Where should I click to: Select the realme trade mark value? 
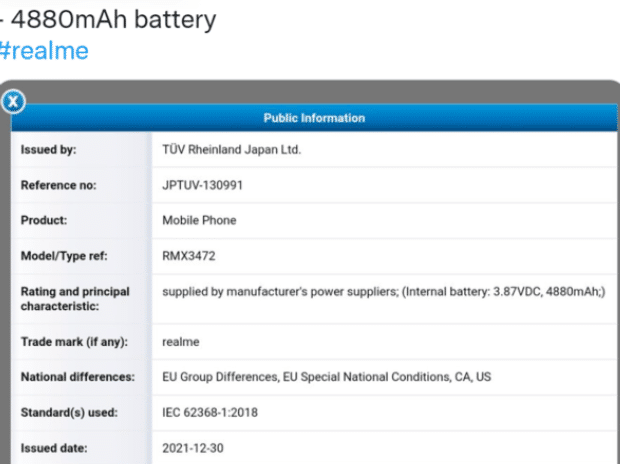[181, 342]
